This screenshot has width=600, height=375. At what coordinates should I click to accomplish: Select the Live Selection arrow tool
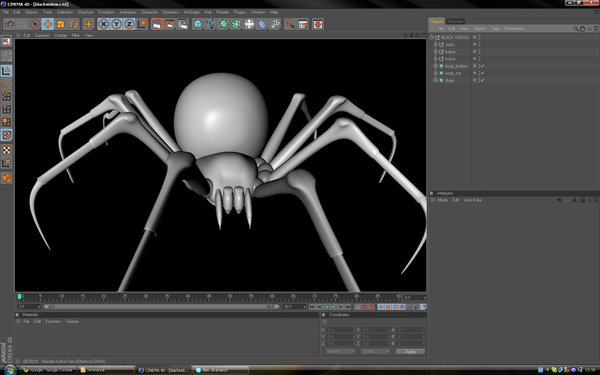point(35,24)
